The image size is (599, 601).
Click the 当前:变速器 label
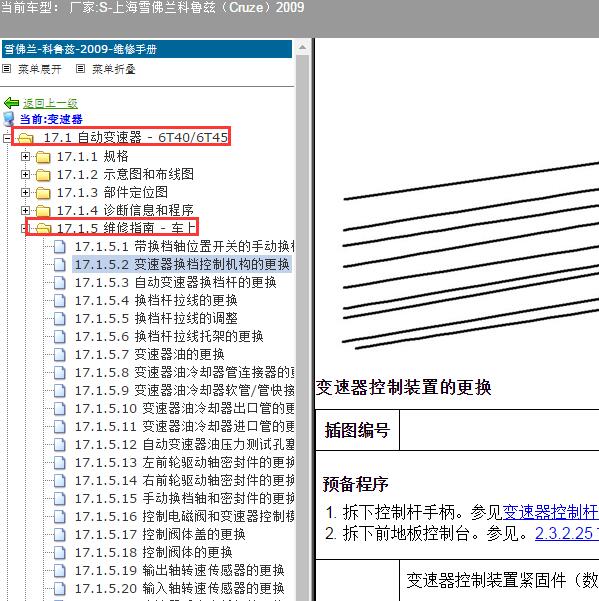point(51,119)
